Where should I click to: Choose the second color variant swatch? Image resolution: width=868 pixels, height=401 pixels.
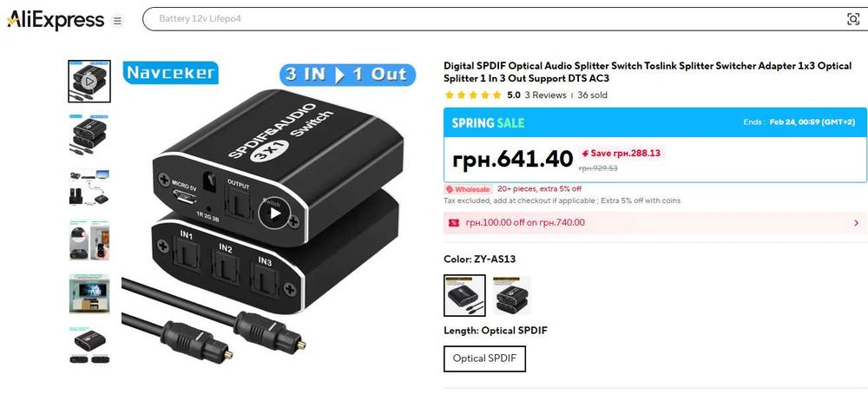click(x=511, y=296)
